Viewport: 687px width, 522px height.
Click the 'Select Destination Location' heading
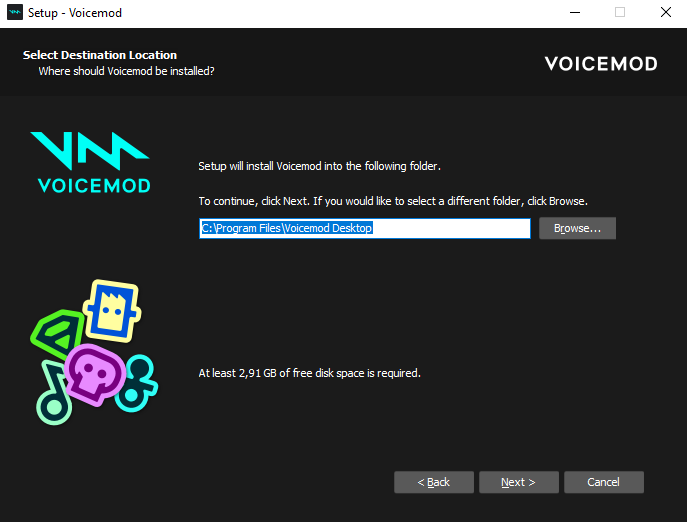[x=100, y=55]
